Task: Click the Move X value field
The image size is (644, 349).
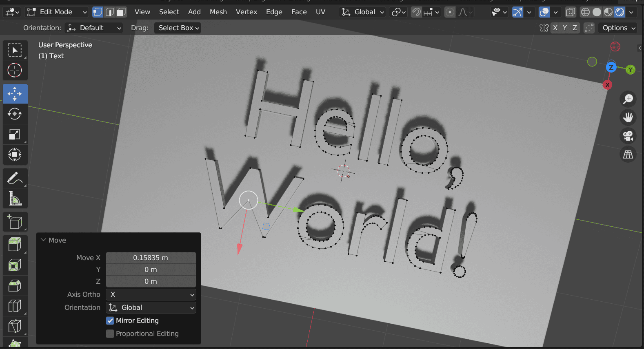Action: point(151,258)
